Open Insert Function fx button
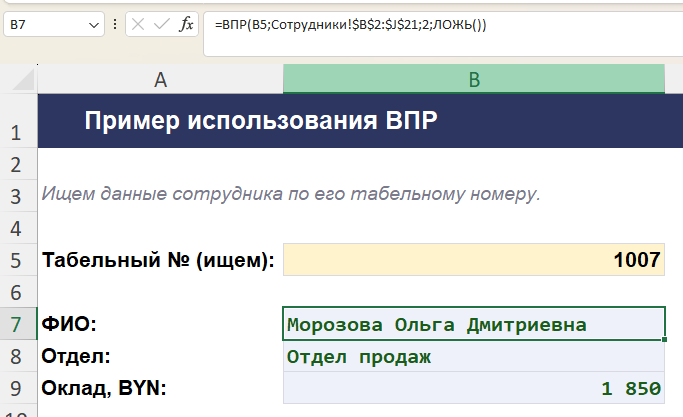The height and width of the screenshot is (417, 683). pos(186,24)
